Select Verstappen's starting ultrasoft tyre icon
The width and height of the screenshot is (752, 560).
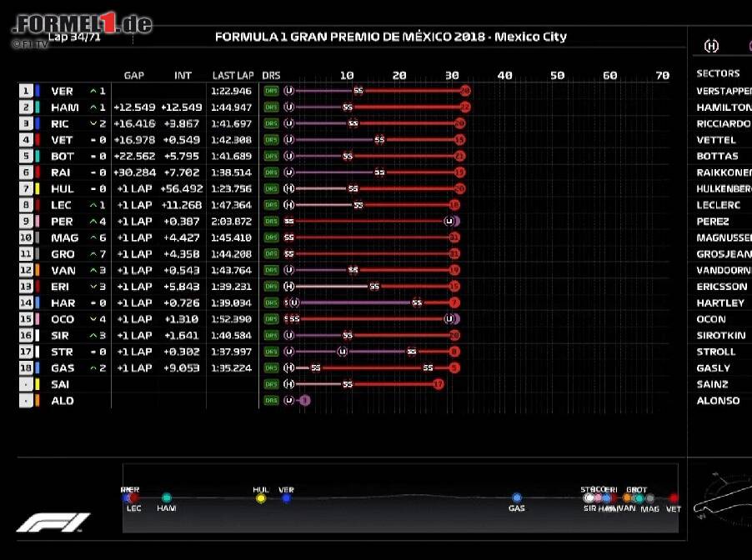pos(288,91)
